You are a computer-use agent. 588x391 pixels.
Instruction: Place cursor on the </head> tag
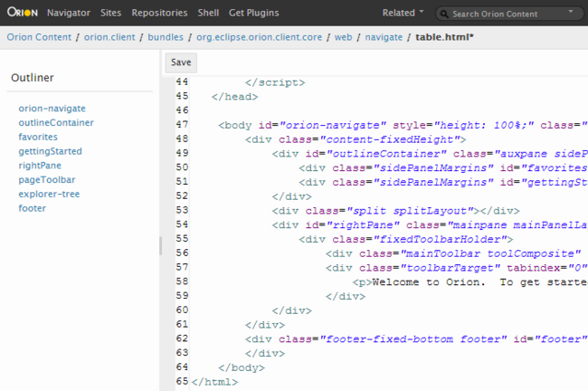coord(235,97)
